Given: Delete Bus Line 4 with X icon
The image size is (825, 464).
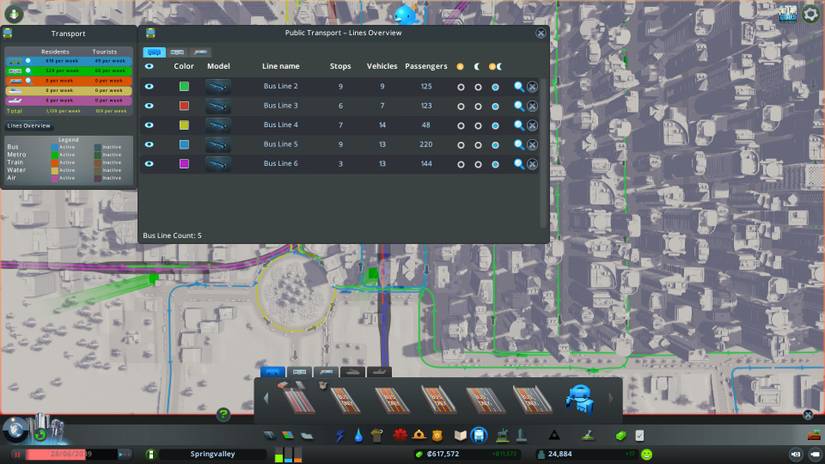Looking at the screenshot, I should tap(532, 126).
